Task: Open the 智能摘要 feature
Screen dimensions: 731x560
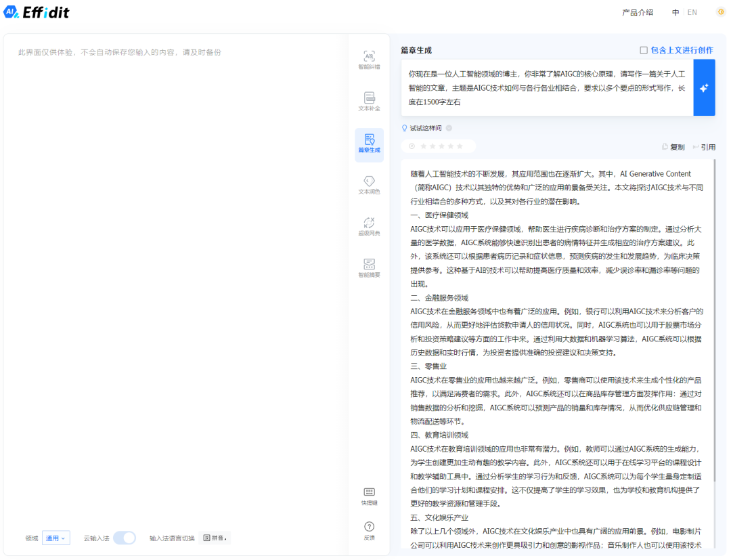Action: click(x=369, y=268)
